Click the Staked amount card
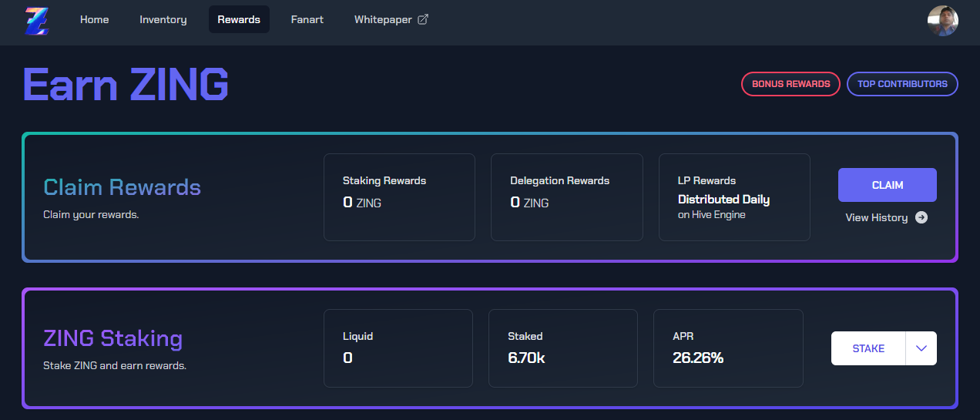Viewport: 980px width, 420px height. click(x=562, y=348)
